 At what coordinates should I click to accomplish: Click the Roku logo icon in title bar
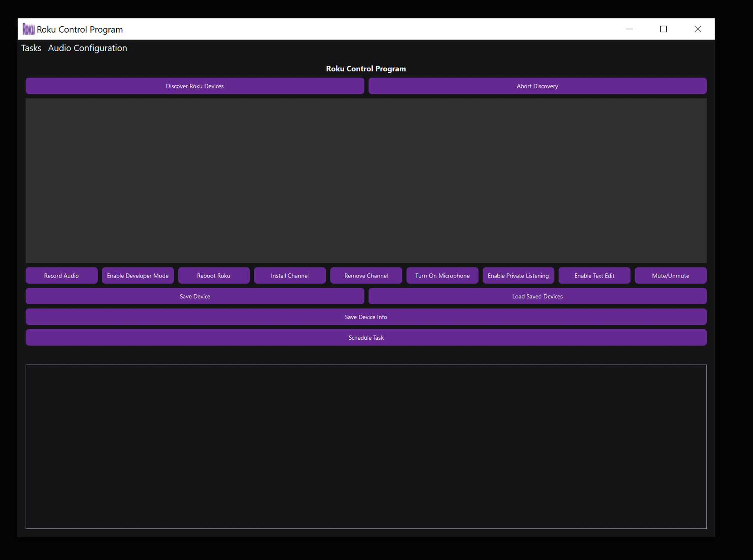[28, 29]
